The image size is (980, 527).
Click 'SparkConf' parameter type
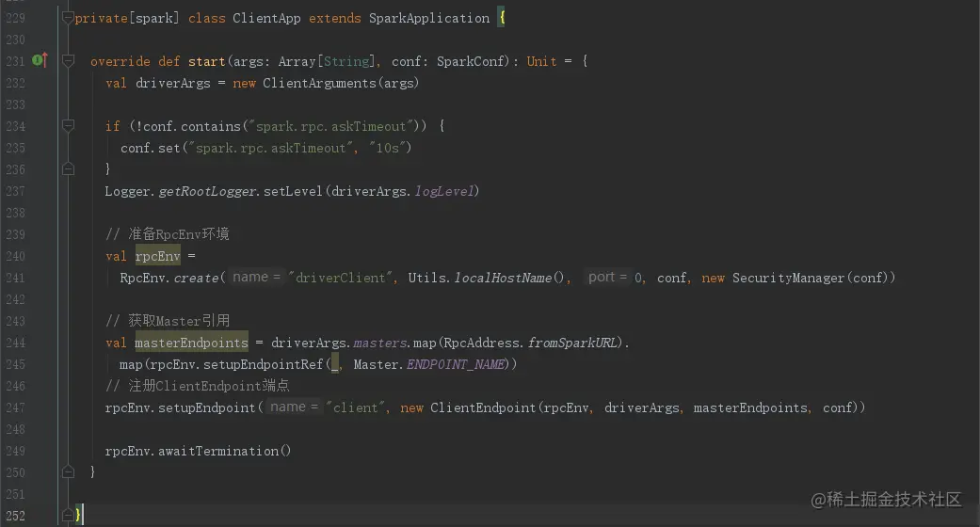tap(470, 61)
